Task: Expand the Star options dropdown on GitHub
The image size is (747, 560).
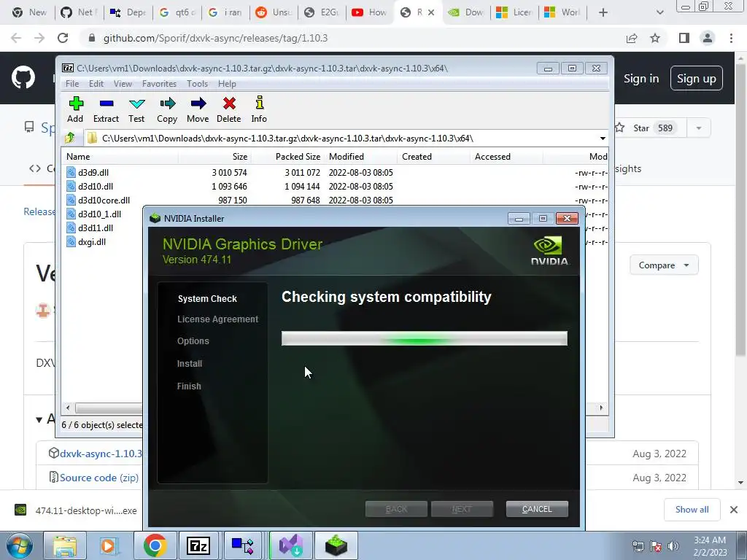Action: 698,128
